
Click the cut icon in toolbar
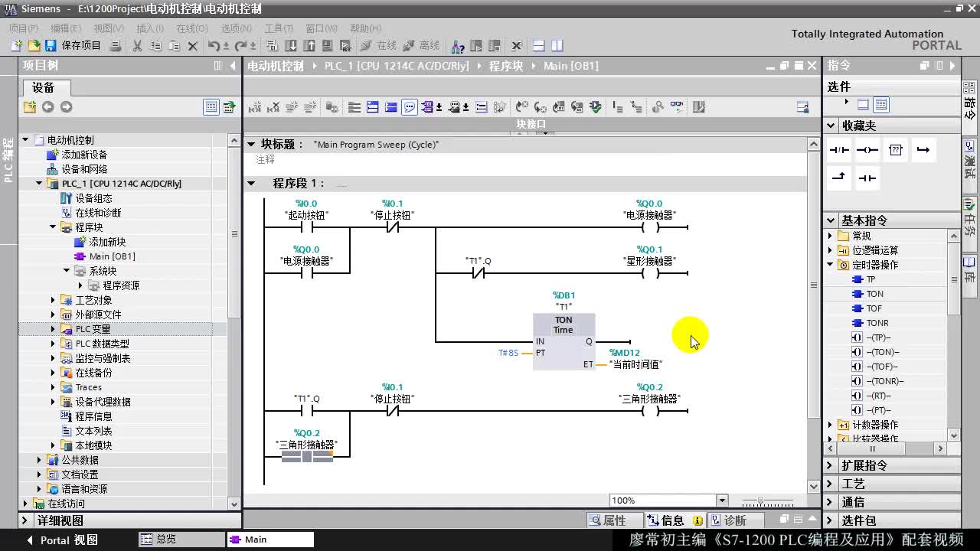tap(137, 46)
